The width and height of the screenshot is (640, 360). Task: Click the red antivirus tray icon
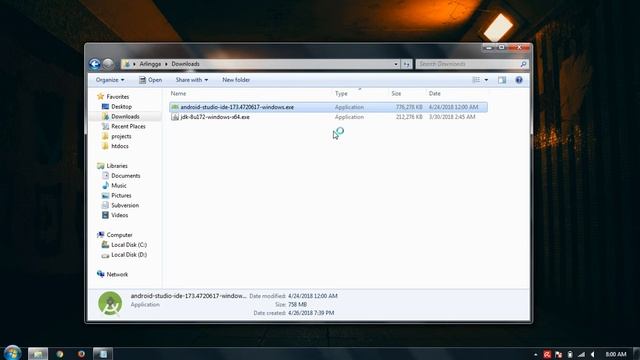click(547, 354)
